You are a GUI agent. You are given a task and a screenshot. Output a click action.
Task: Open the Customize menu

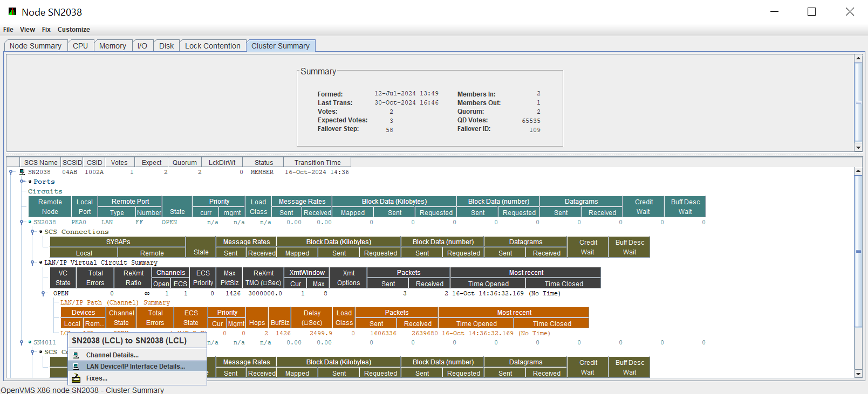point(74,30)
